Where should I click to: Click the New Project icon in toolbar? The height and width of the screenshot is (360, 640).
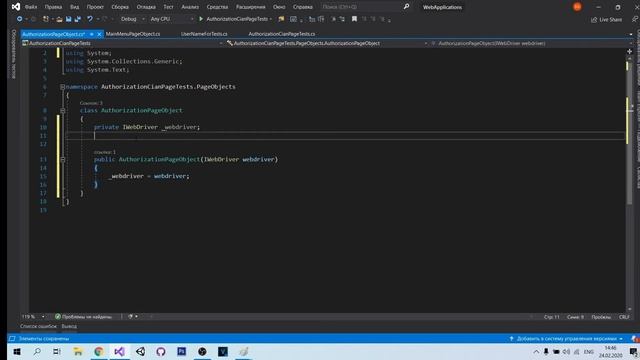click(46, 19)
